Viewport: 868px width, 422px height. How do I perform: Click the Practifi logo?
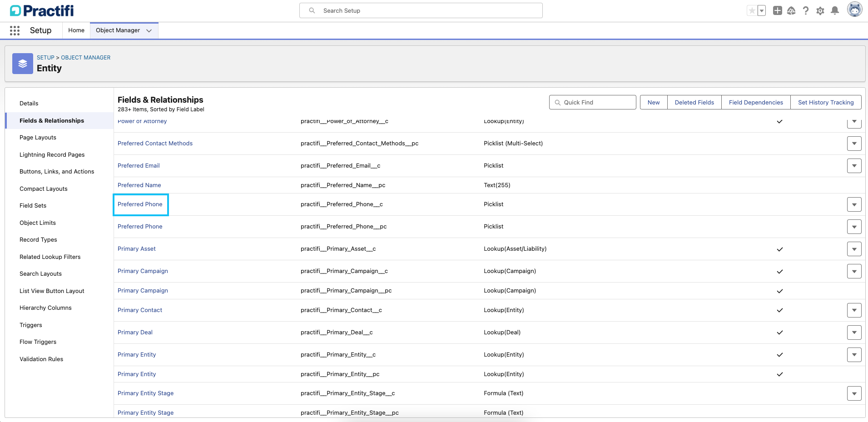click(41, 10)
